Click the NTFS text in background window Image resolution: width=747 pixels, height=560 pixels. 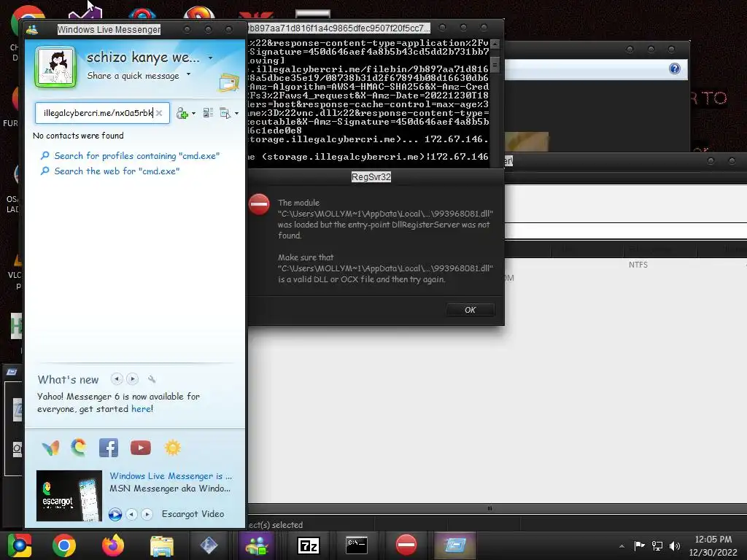[638, 265]
